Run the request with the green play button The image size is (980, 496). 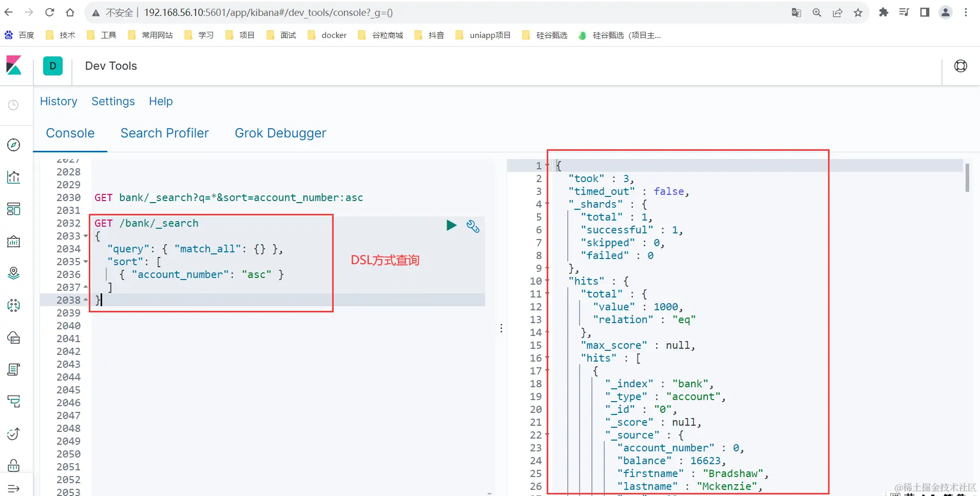pyautogui.click(x=451, y=225)
